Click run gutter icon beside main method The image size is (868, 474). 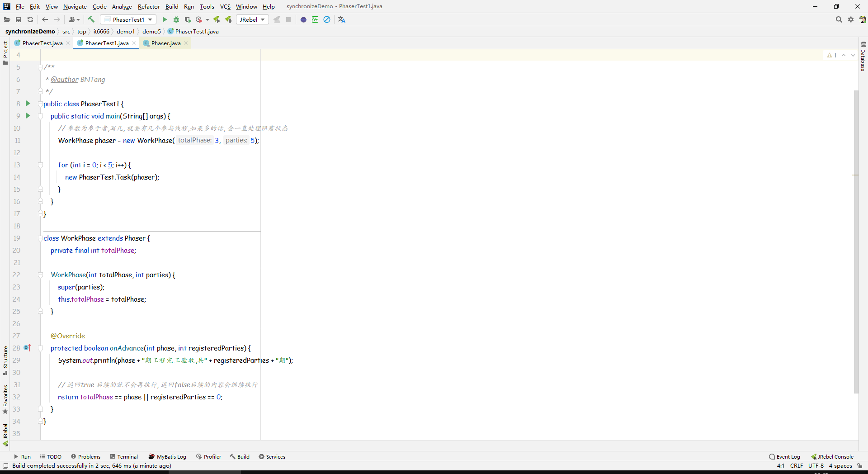[28, 116]
